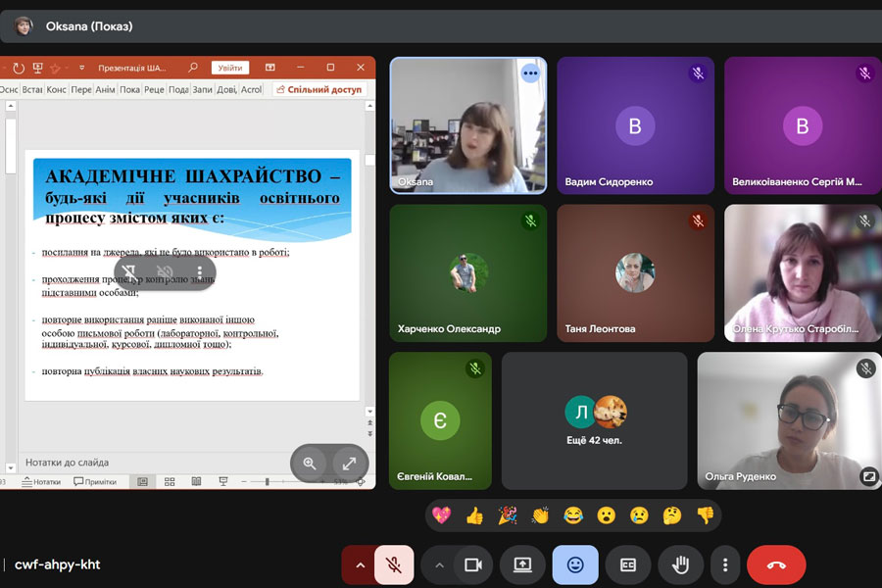Image resolution: width=882 pixels, height=588 pixels.
Task: Open the three-dot more options menu
Action: 725,565
